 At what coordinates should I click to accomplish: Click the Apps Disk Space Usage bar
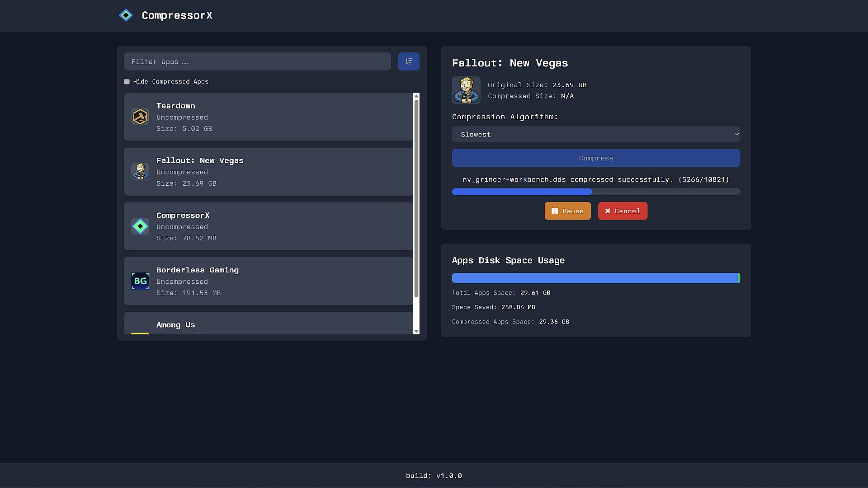[596, 278]
